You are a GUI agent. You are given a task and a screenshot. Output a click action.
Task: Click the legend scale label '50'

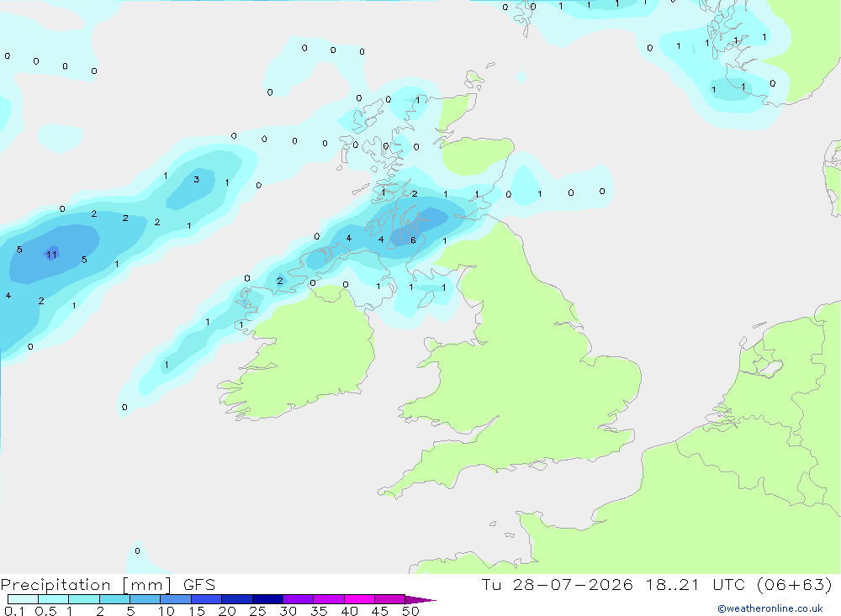pos(411,611)
